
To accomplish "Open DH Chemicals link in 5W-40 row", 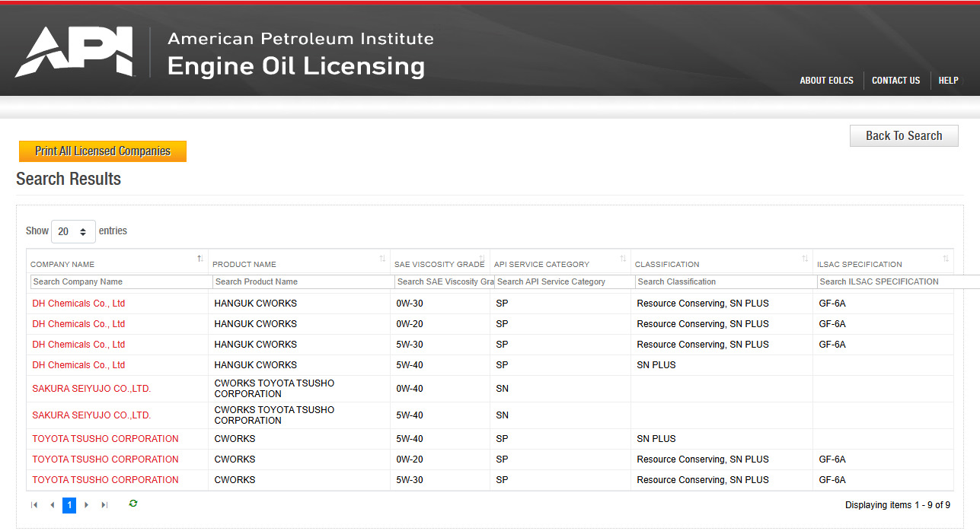I will pos(78,365).
